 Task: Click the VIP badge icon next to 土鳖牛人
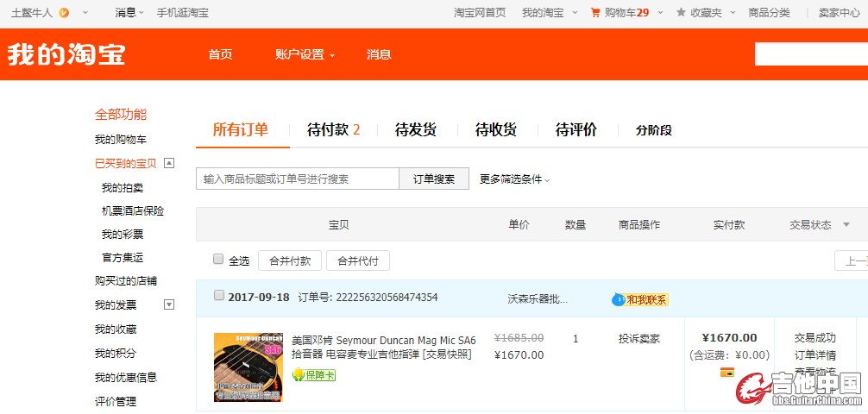pyautogui.click(x=64, y=13)
